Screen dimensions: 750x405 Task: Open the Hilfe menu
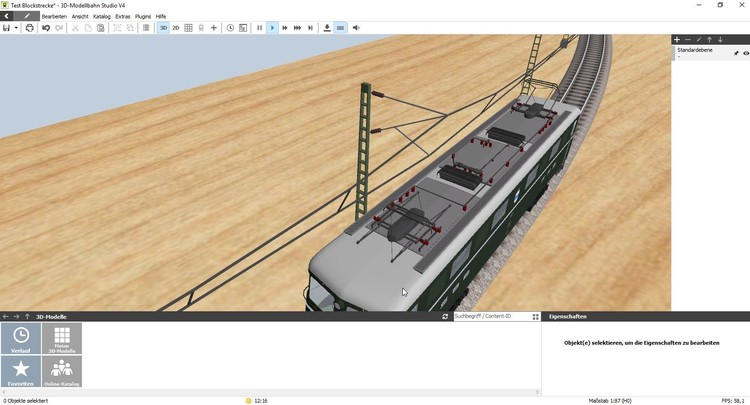161,16
